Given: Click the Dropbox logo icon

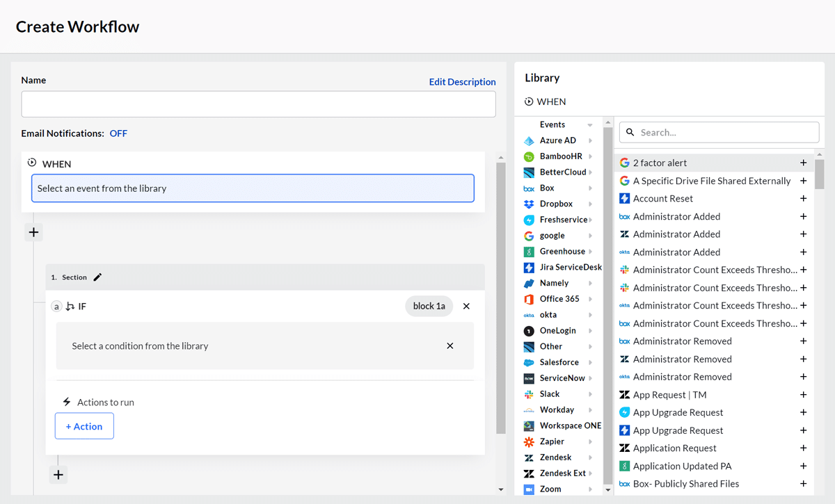Looking at the screenshot, I should 529,204.
